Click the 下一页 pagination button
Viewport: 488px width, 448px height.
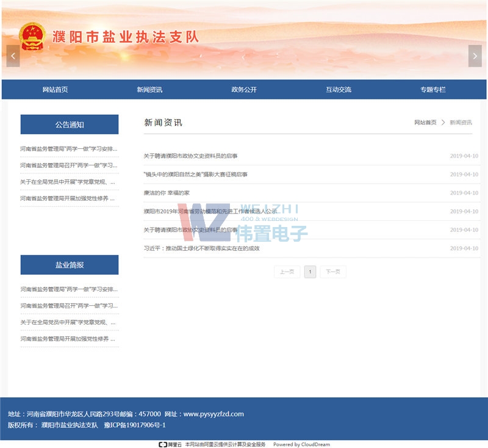pyautogui.click(x=333, y=272)
